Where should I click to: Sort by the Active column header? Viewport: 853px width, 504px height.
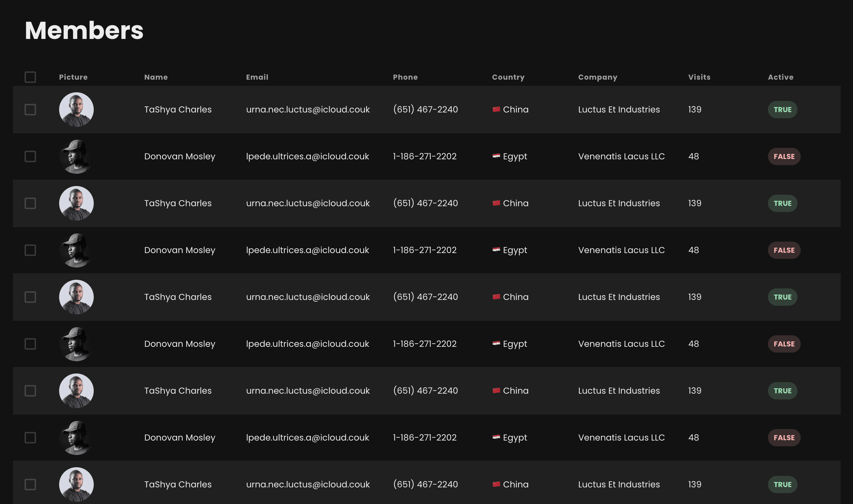781,77
